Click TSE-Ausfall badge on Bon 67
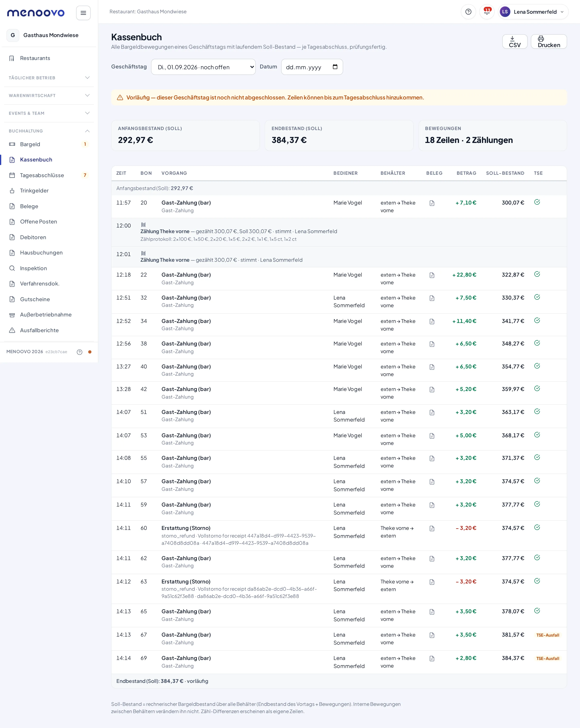The height and width of the screenshot is (728, 580). click(x=548, y=635)
